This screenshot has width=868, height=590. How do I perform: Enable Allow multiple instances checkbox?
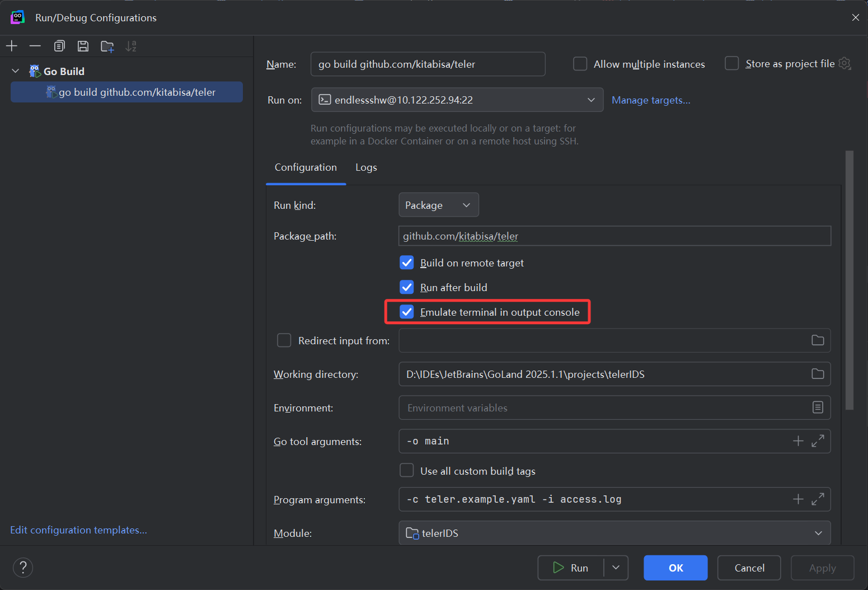pyautogui.click(x=580, y=64)
